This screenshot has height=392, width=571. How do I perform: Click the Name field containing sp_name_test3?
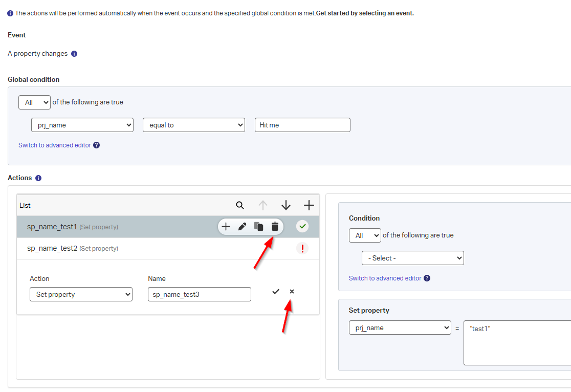199,294
